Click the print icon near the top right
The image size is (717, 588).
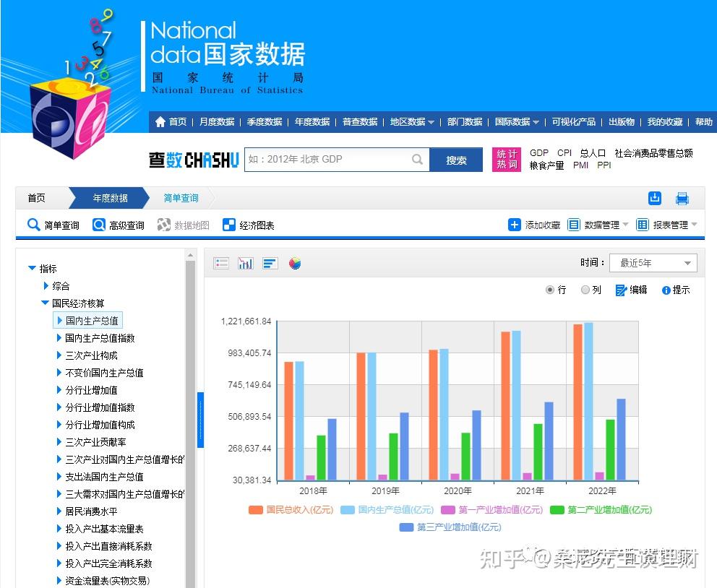(x=682, y=198)
